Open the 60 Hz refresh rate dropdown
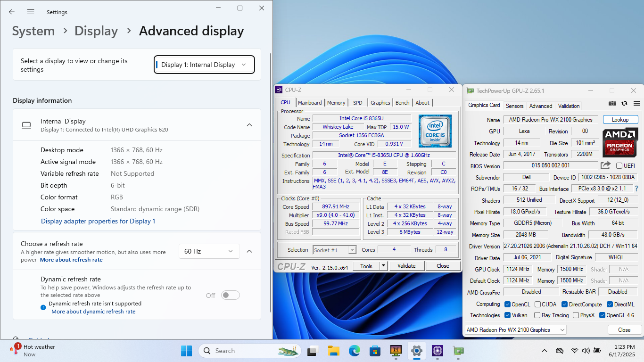This screenshot has width=644, height=362. pyautogui.click(x=209, y=251)
